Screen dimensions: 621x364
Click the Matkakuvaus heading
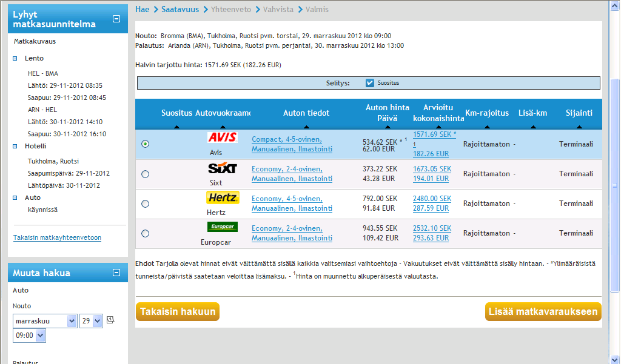tap(35, 41)
